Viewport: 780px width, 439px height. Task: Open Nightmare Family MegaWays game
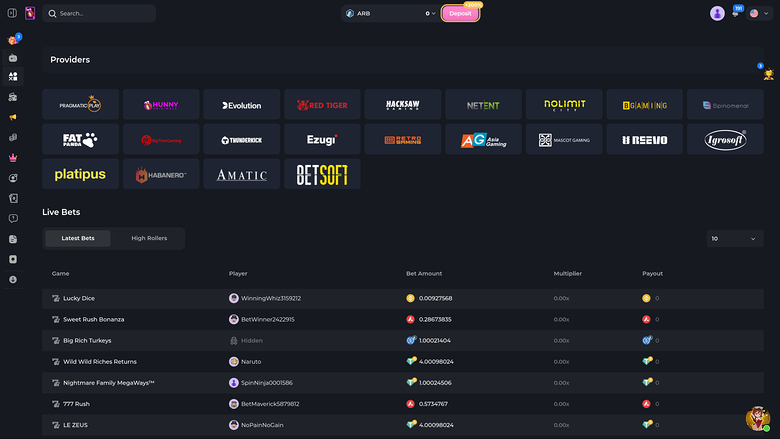108,383
